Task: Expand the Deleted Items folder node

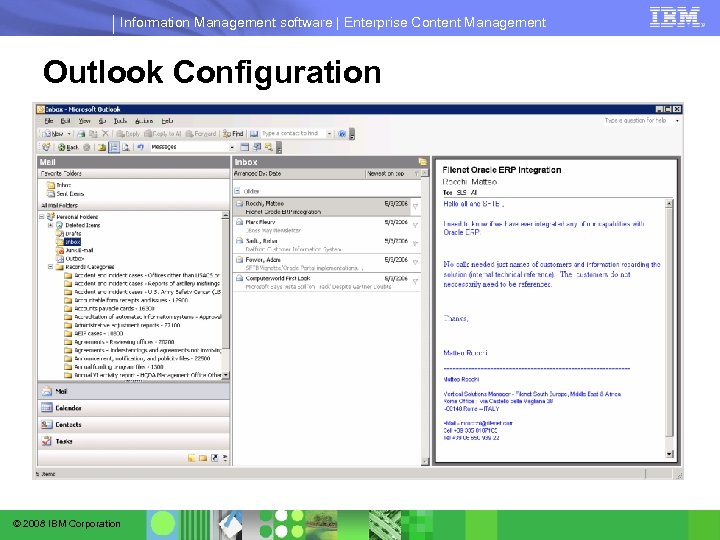Action: click(x=51, y=225)
